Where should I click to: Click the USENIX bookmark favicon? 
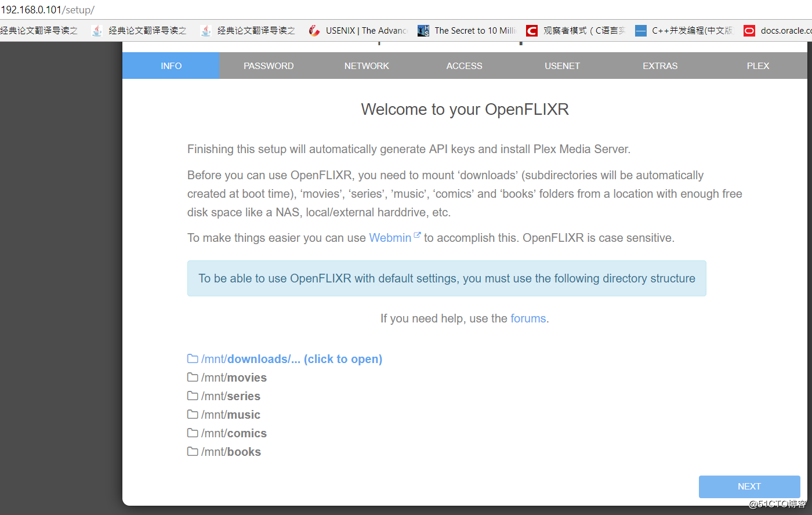(x=314, y=31)
